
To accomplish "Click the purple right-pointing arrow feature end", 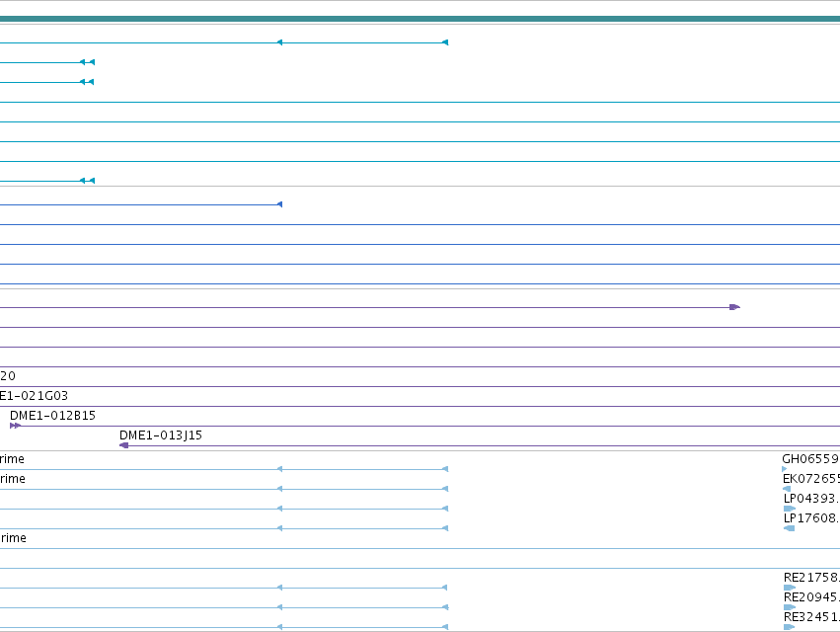I will [x=735, y=307].
